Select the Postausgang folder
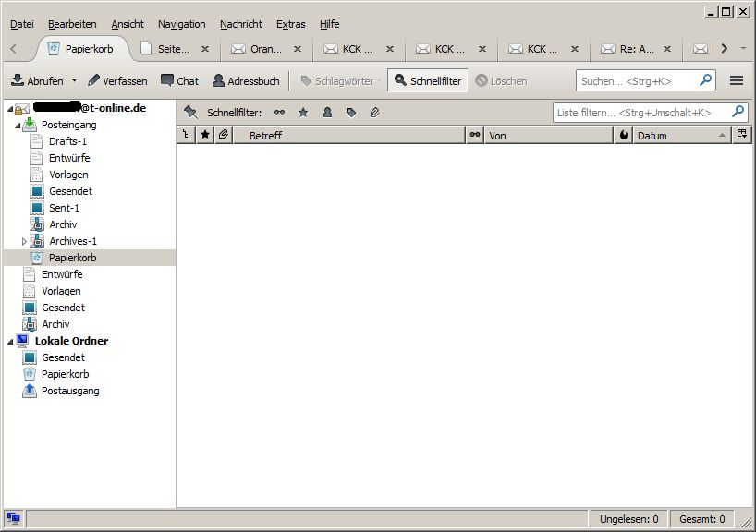This screenshot has width=756, height=532. (70, 391)
